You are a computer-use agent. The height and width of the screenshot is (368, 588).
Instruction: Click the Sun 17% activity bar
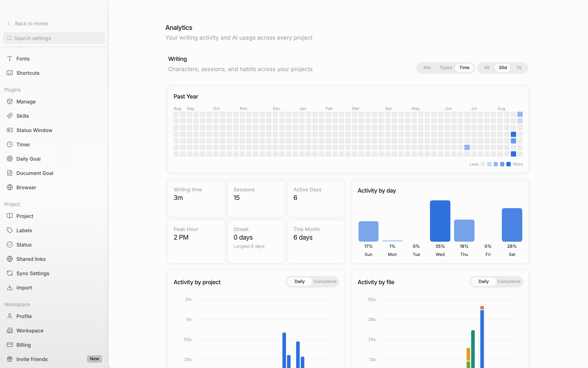click(368, 231)
